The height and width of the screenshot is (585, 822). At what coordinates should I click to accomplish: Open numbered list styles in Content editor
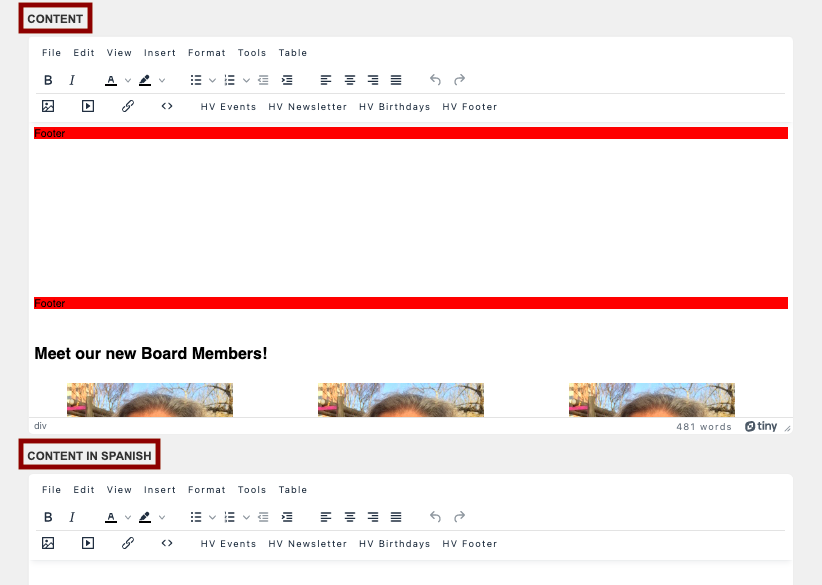click(x=246, y=80)
